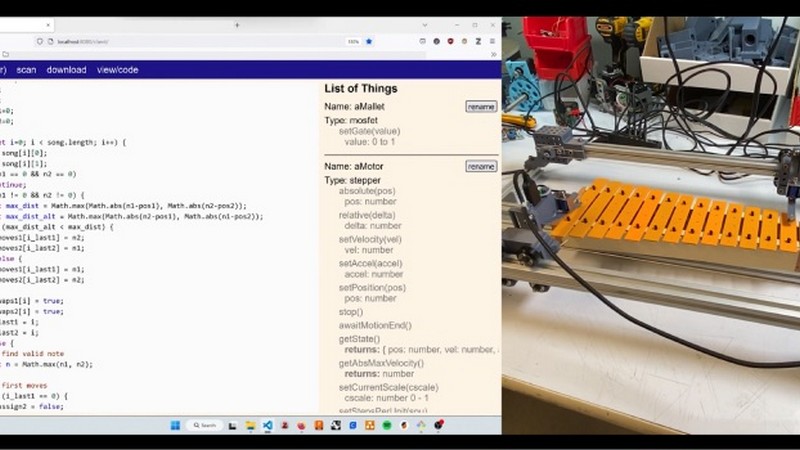
Task: Rename the aMotor thing
Action: [481, 166]
